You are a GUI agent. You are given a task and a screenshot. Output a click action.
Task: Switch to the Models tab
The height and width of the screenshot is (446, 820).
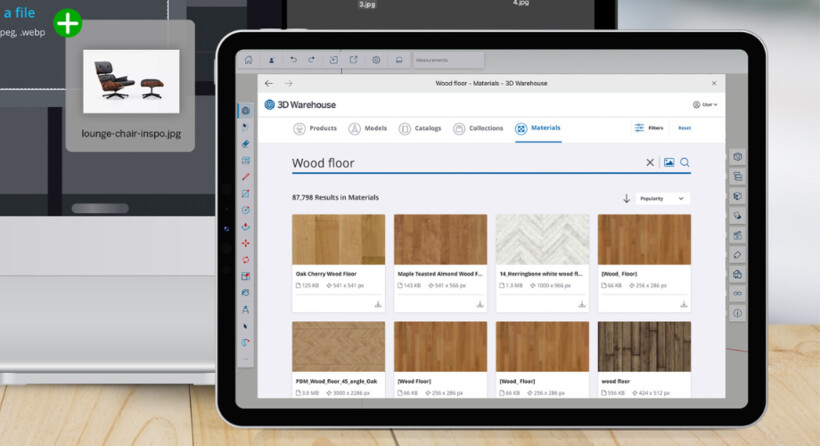click(367, 128)
